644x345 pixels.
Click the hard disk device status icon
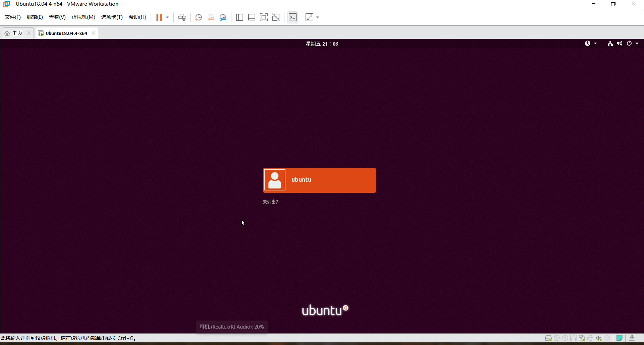pos(548,338)
